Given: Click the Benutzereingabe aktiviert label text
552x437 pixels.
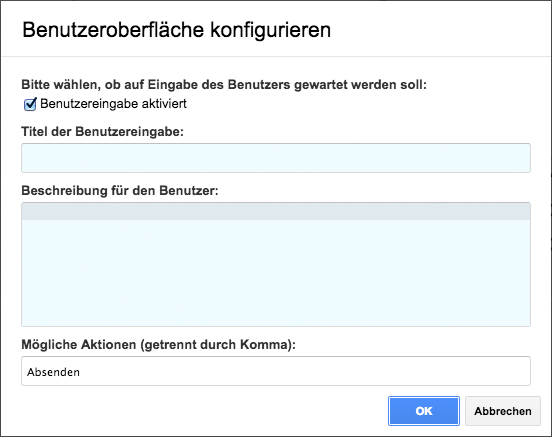Looking at the screenshot, I should click(113, 104).
